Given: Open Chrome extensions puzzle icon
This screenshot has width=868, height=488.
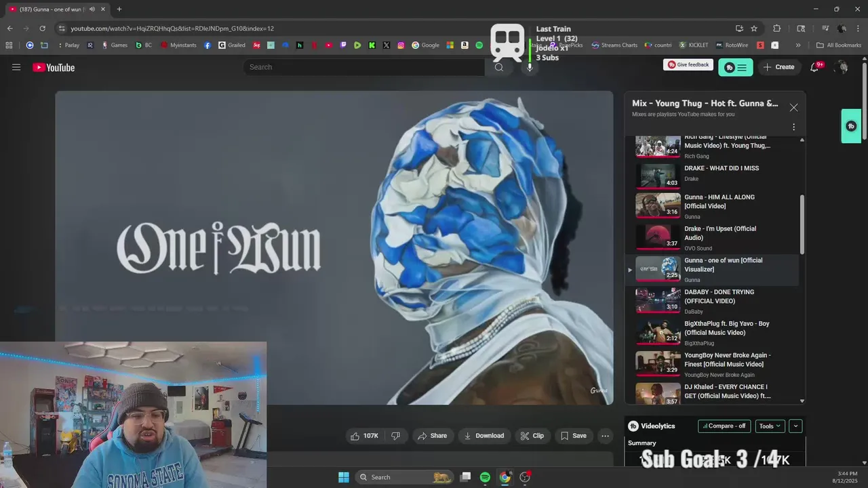Looking at the screenshot, I should pyautogui.click(x=777, y=28).
